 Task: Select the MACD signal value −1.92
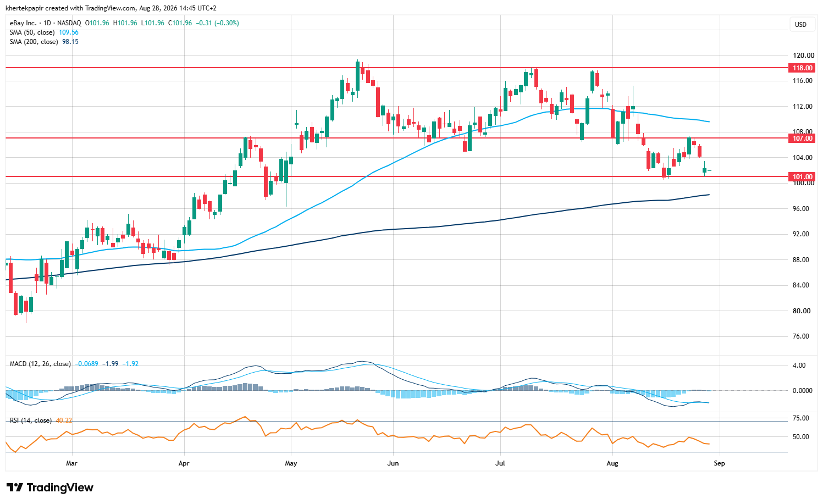(130, 364)
